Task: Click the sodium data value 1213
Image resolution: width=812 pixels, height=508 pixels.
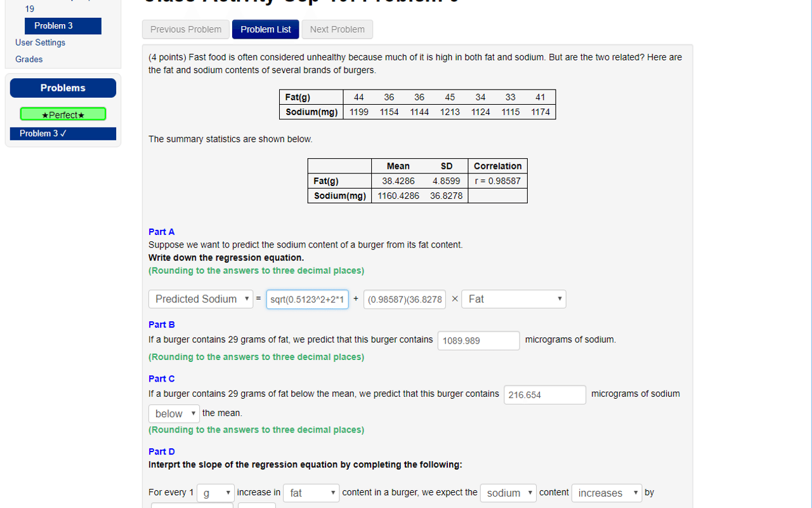Action: 450,112
